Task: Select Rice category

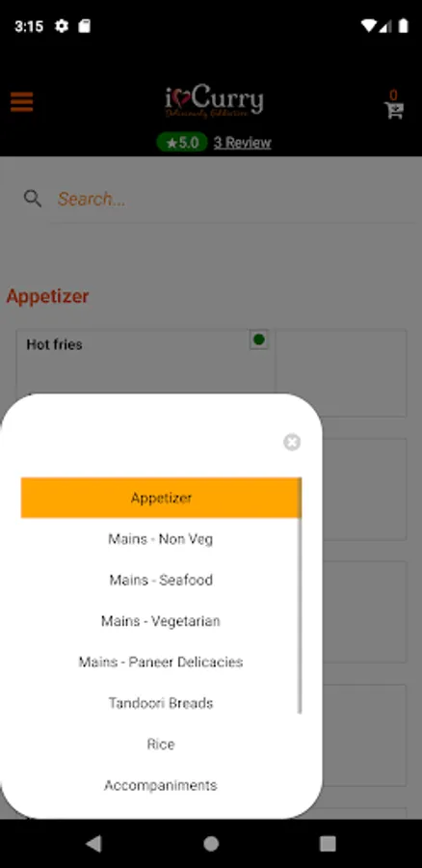Action: pyautogui.click(x=160, y=744)
